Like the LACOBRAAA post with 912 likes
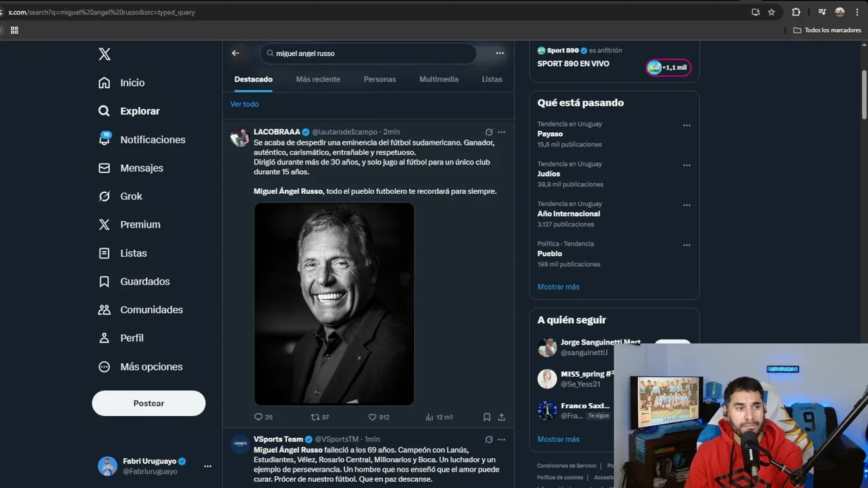The image size is (868, 488). tap(378, 418)
